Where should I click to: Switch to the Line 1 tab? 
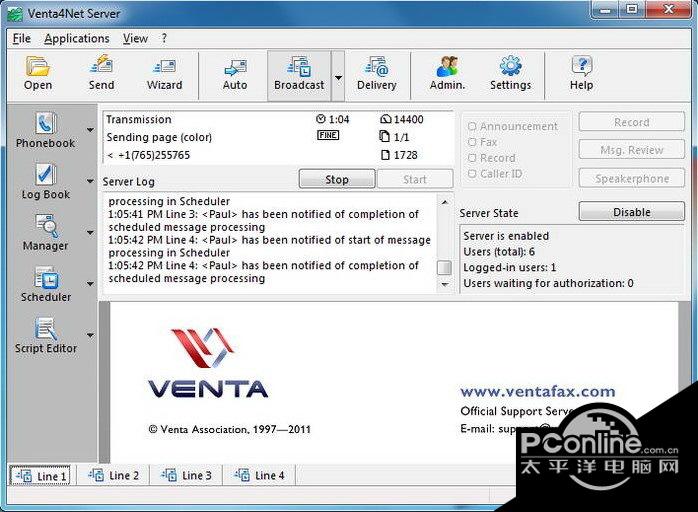pos(41,476)
